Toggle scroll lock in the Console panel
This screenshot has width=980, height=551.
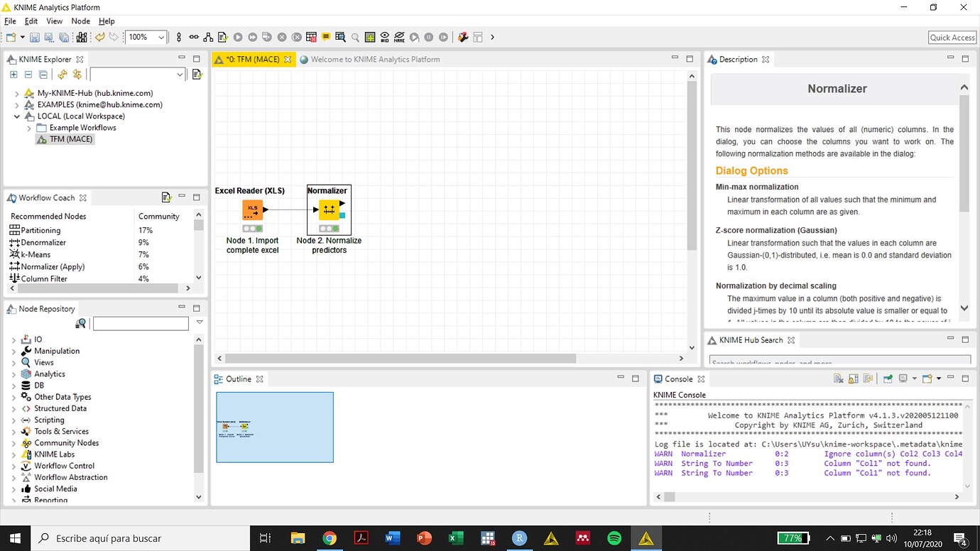[854, 378]
